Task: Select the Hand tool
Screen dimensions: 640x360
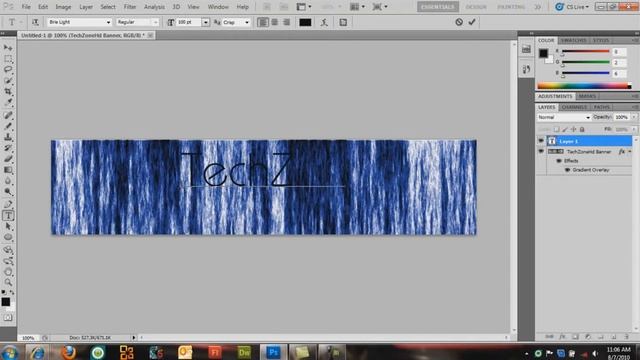Action: 8,272
